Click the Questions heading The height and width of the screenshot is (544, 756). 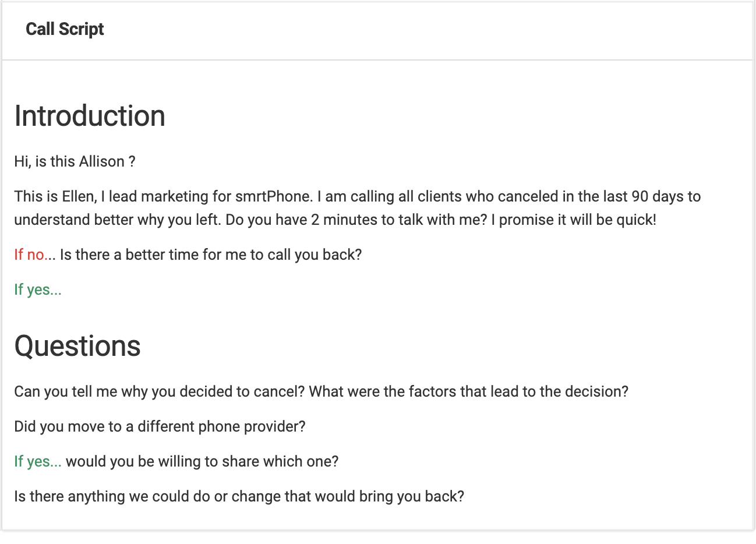click(77, 346)
